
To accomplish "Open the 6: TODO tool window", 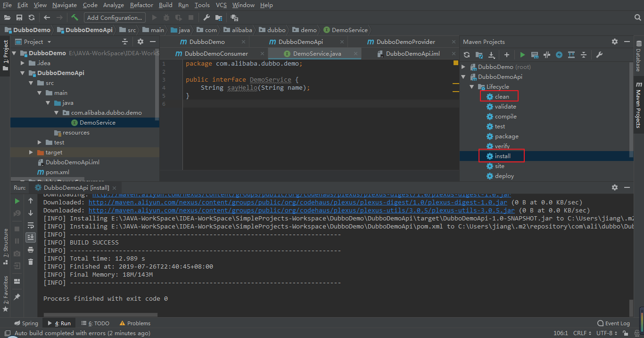I will click(x=95, y=323).
